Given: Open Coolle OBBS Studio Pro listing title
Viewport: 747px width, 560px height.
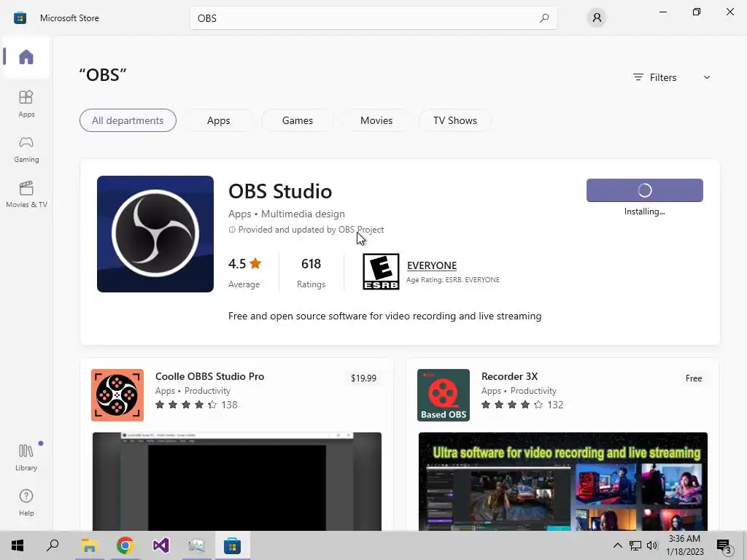Looking at the screenshot, I should (x=209, y=376).
